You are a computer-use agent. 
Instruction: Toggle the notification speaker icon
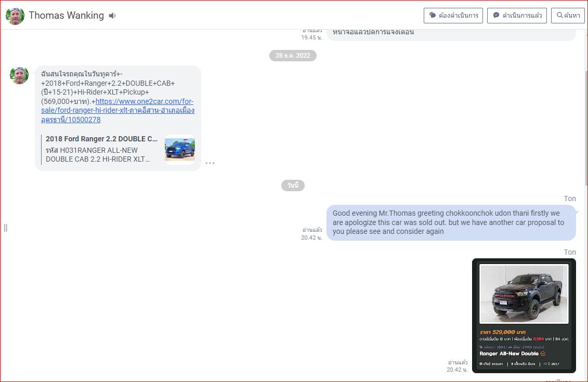[x=112, y=16]
